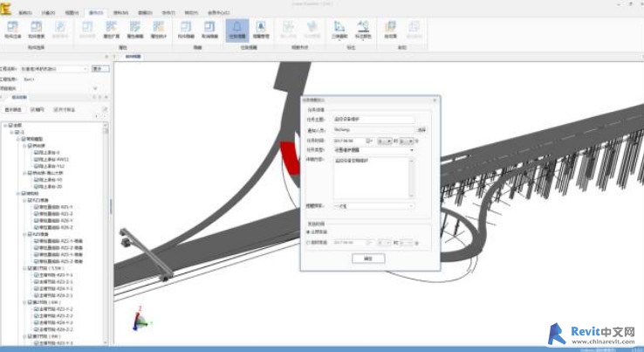Click the bell-shaped task reminder ribbon icon
Screen dimensions: 644x352
click(x=237, y=30)
